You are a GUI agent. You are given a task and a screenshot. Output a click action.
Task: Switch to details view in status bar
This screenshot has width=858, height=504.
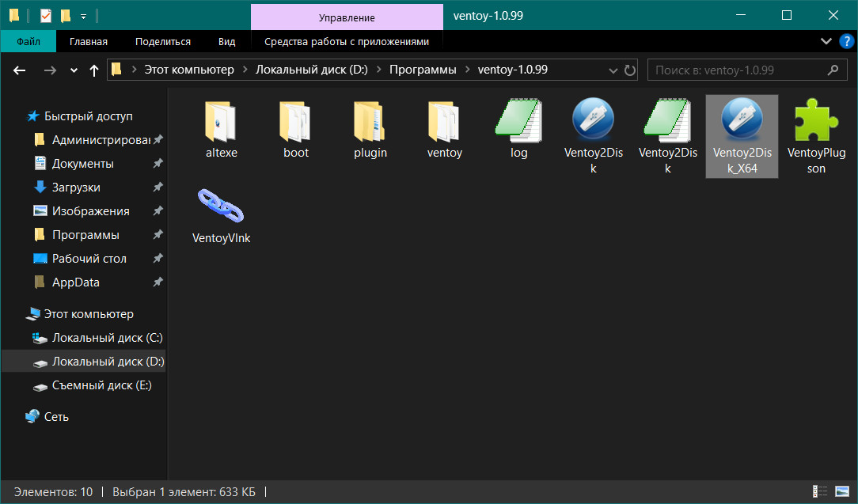(820, 491)
